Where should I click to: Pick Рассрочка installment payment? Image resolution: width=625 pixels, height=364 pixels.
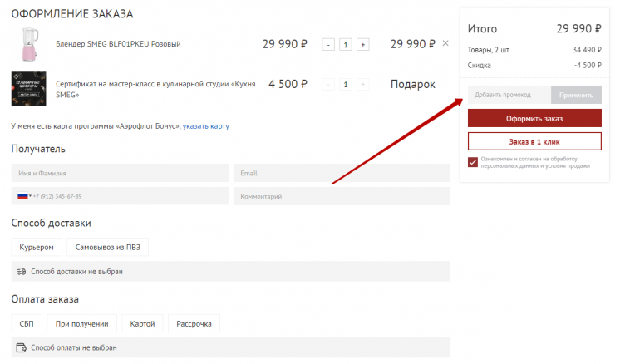coord(194,323)
